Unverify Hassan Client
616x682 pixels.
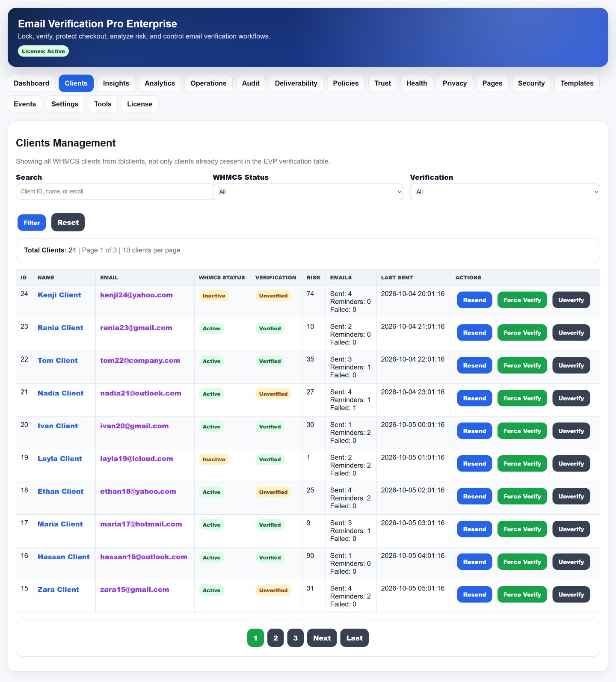pyautogui.click(x=571, y=562)
